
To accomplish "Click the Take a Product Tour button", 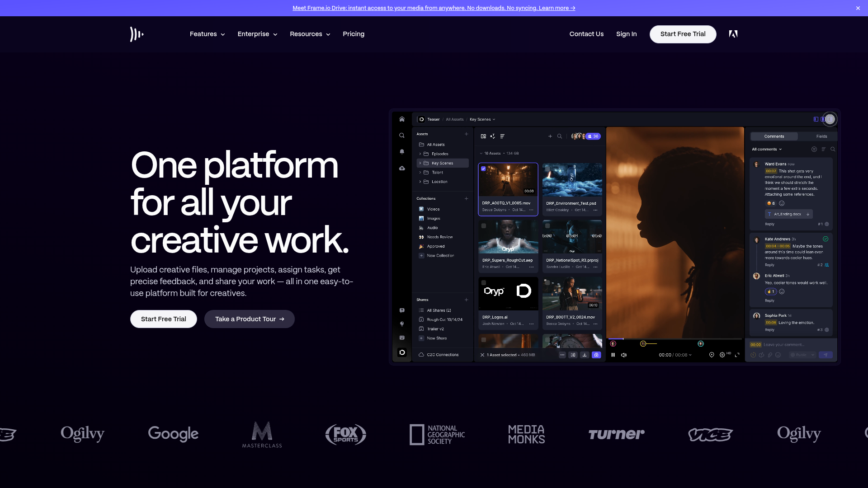I will (x=249, y=319).
